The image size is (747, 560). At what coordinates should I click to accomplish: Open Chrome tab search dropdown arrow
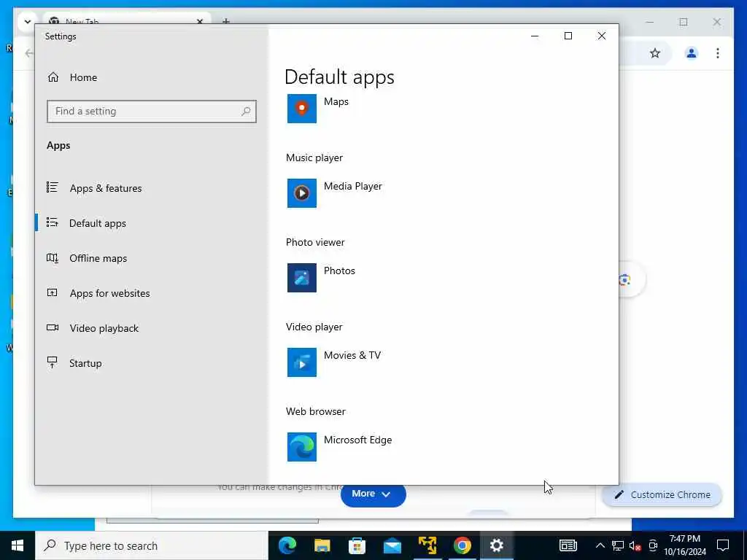click(x=27, y=21)
